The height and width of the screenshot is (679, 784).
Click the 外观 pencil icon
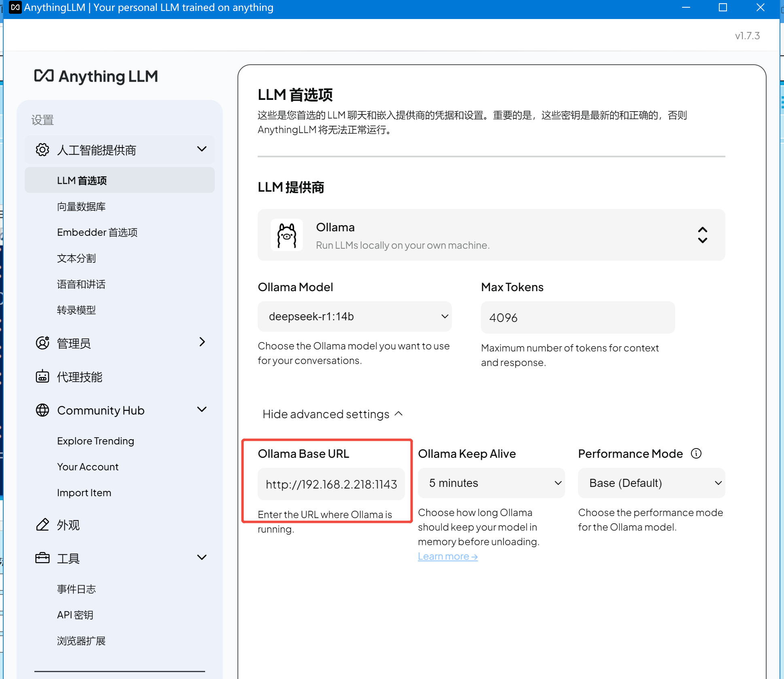coord(42,525)
